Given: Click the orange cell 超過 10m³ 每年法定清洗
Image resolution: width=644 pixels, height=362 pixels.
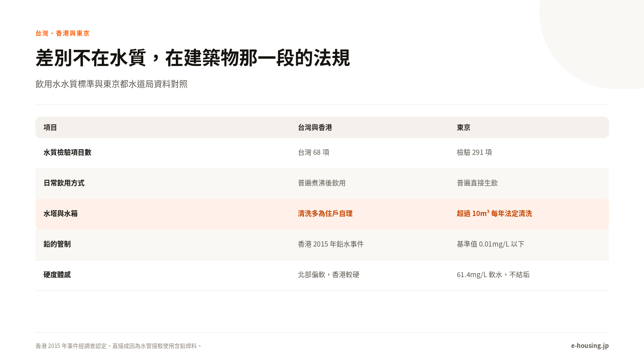Looking at the screenshot, I should coord(494,214).
